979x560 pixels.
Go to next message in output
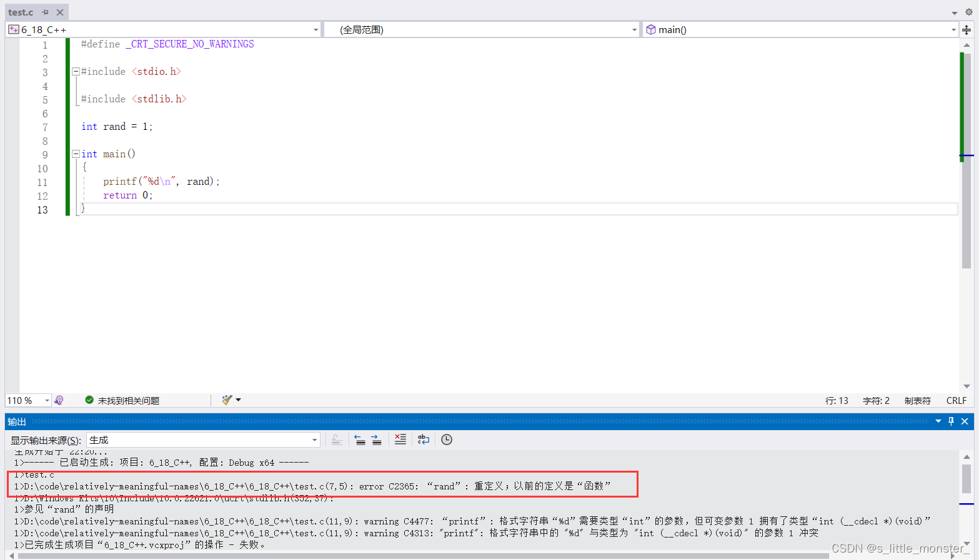376,440
